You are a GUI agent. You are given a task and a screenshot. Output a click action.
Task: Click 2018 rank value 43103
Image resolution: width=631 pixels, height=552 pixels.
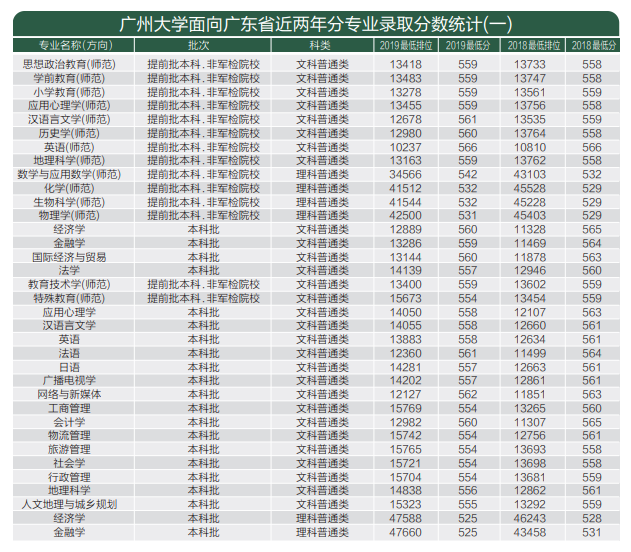[530, 175]
